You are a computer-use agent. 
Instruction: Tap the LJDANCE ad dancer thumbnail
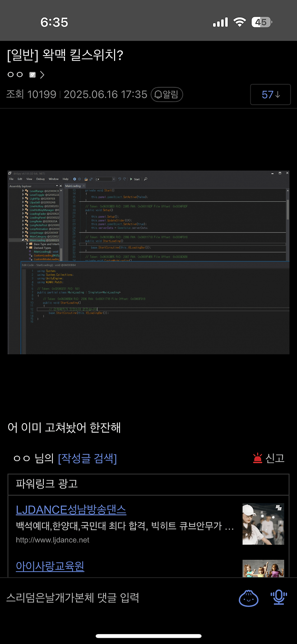(x=263, y=524)
